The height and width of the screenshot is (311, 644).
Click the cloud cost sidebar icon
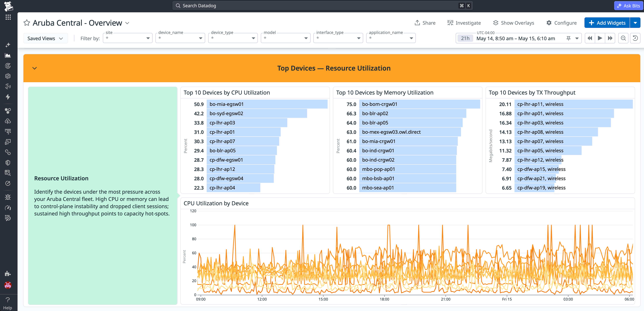tap(8, 121)
